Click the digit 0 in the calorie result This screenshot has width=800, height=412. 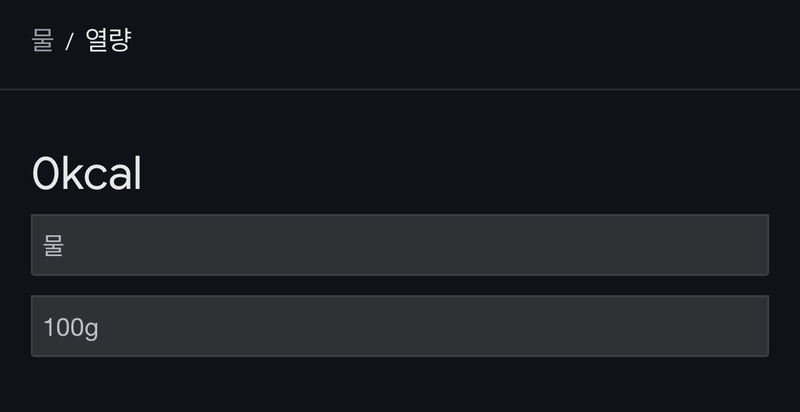coord(43,174)
